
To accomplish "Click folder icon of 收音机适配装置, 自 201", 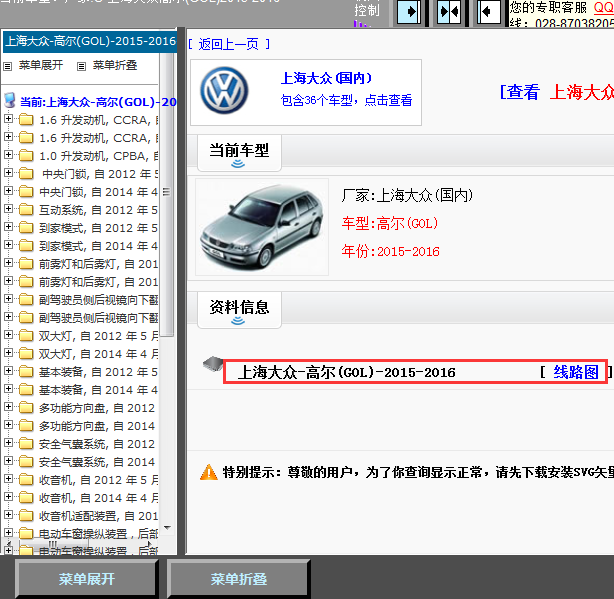I will (26, 516).
